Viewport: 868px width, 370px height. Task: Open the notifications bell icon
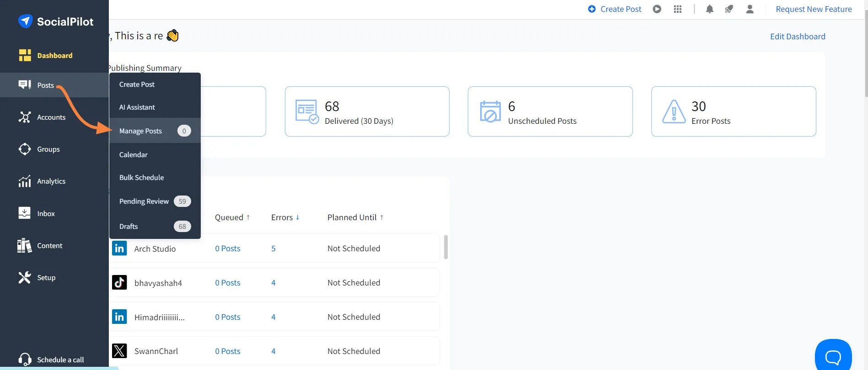pyautogui.click(x=709, y=9)
